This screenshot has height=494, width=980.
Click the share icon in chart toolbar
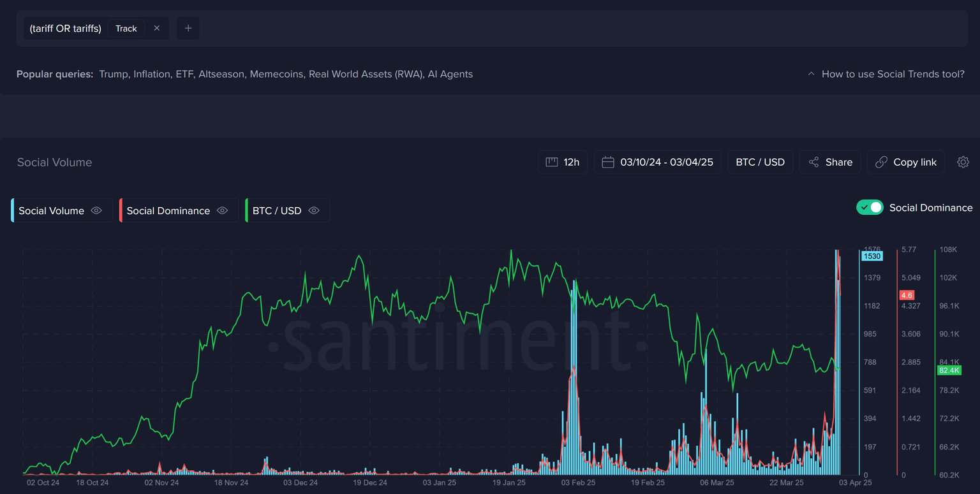coord(813,162)
